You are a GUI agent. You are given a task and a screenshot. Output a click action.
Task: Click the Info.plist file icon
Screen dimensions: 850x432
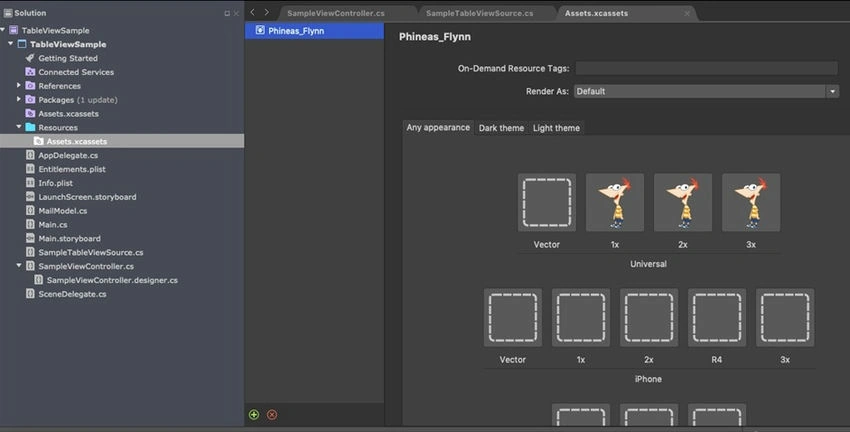click(x=30, y=183)
